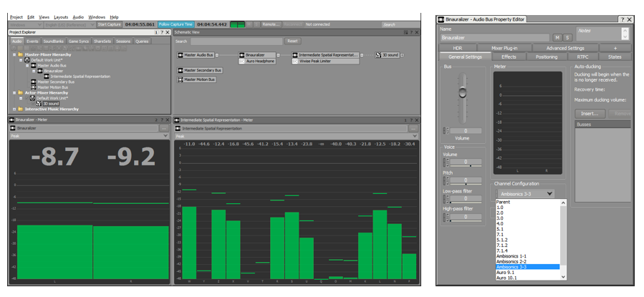Toggle the M button in the top toolbar
The image size is (644, 297).
point(250,24)
